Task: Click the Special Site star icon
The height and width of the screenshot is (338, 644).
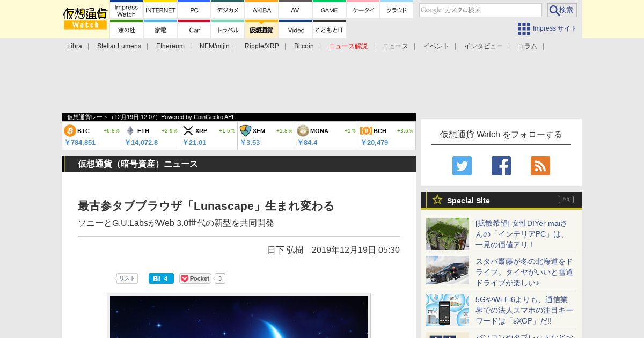Action: click(437, 200)
